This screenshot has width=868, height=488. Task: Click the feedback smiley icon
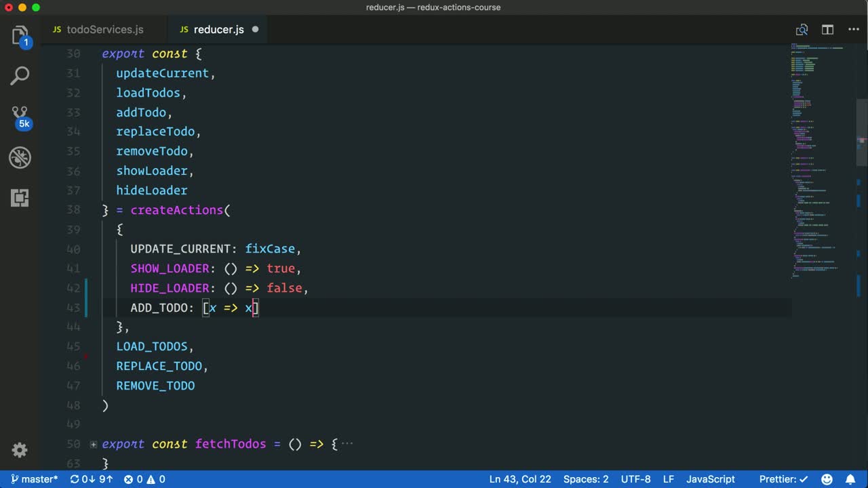pyautogui.click(x=827, y=479)
